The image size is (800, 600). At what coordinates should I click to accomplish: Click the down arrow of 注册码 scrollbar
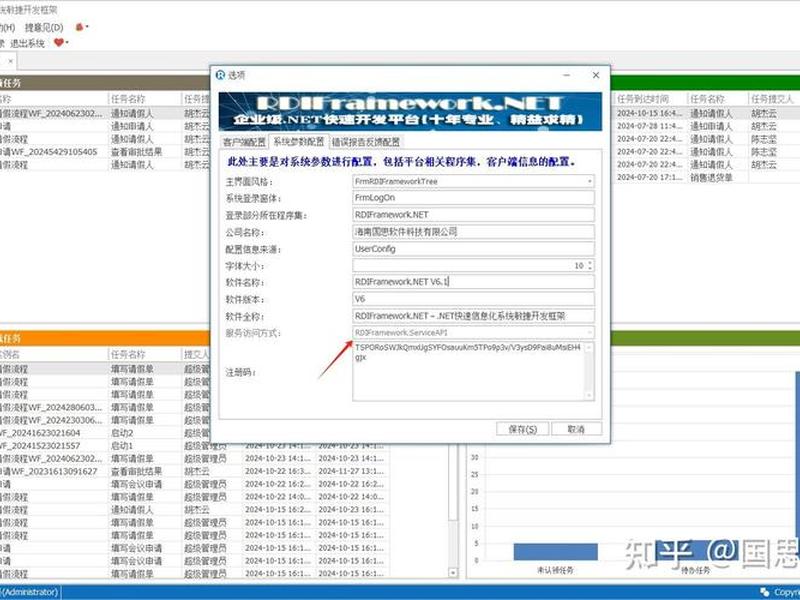pos(589,395)
